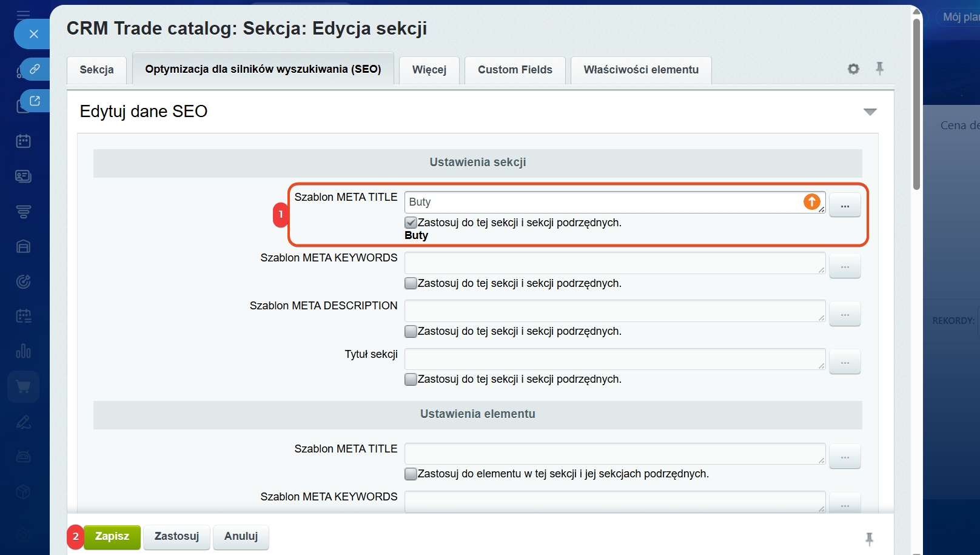Open the calendar icon in left sidebar

24,141
